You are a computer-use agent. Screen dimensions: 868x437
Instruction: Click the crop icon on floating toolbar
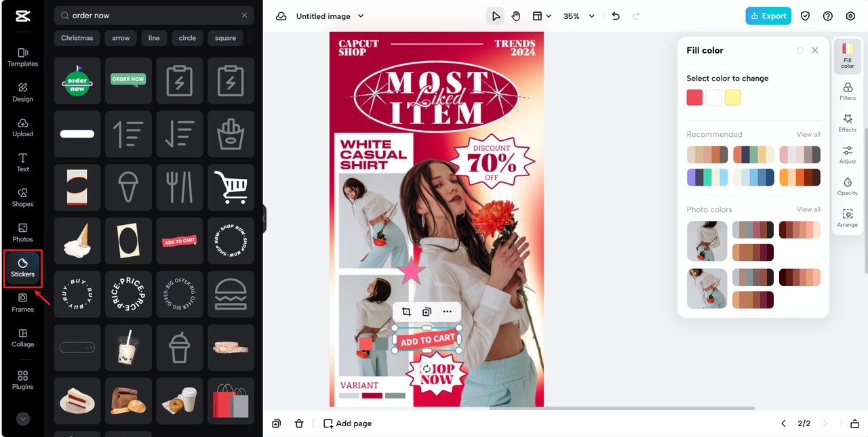tap(407, 312)
